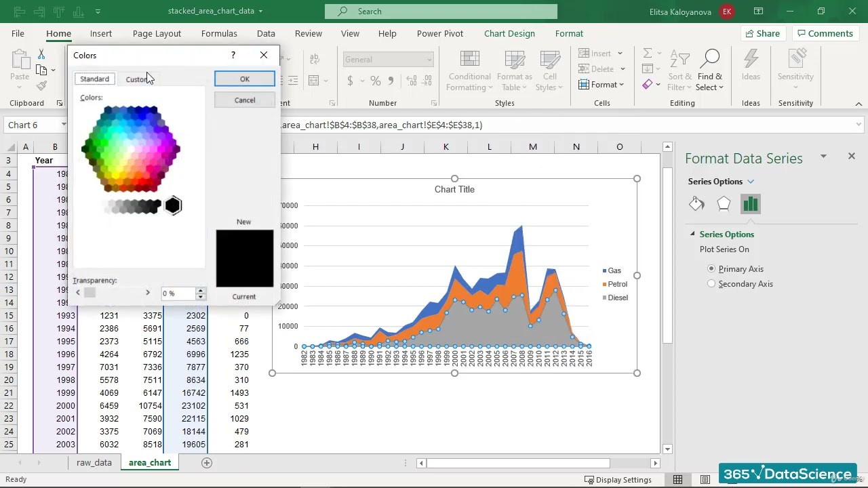This screenshot has width=868, height=488.
Task: Collapse the ribbon
Action: click(859, 104)
